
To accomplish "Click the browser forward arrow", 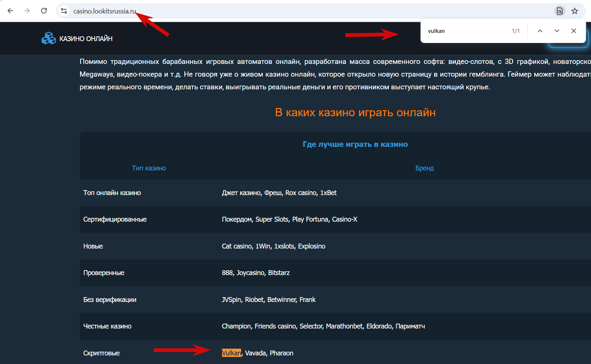I will click(27, 11).
